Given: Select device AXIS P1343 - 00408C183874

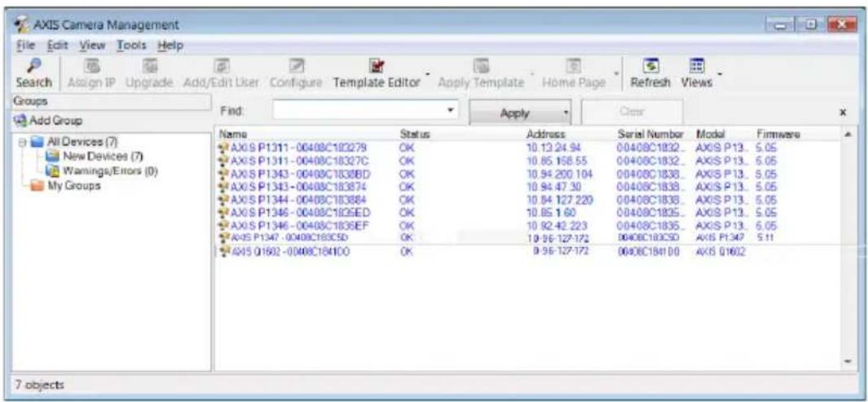Looking at the screenshot, I should (x=300, y=186).
